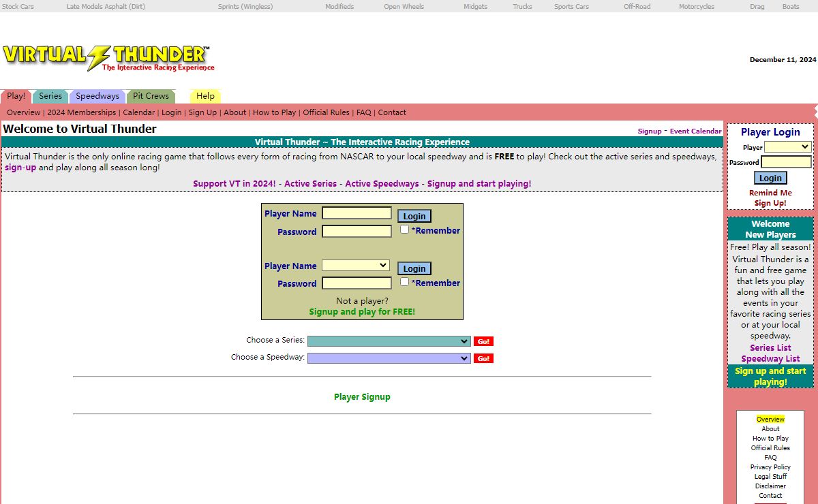Open the Pit Crews tab
The image size is (818, 504).
151,96
